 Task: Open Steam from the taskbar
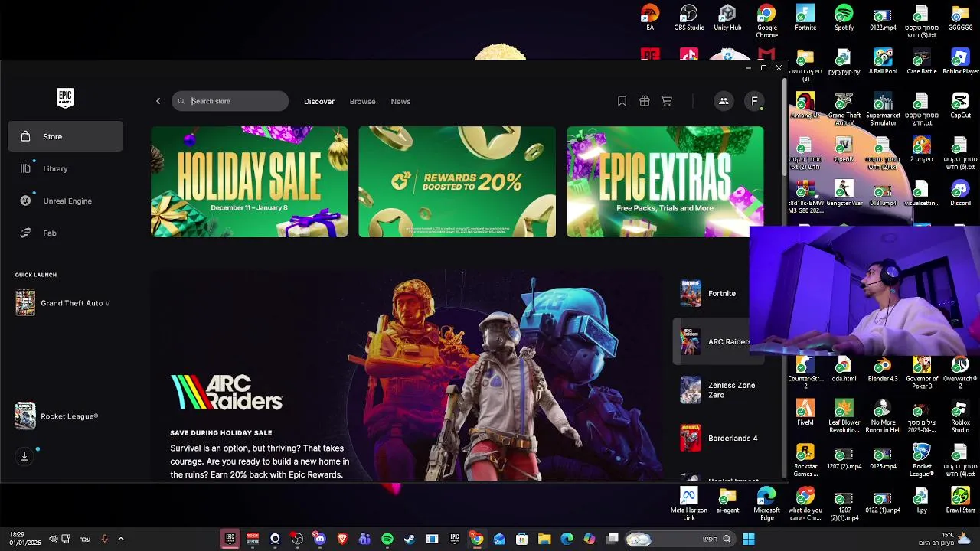click(410, 539)
